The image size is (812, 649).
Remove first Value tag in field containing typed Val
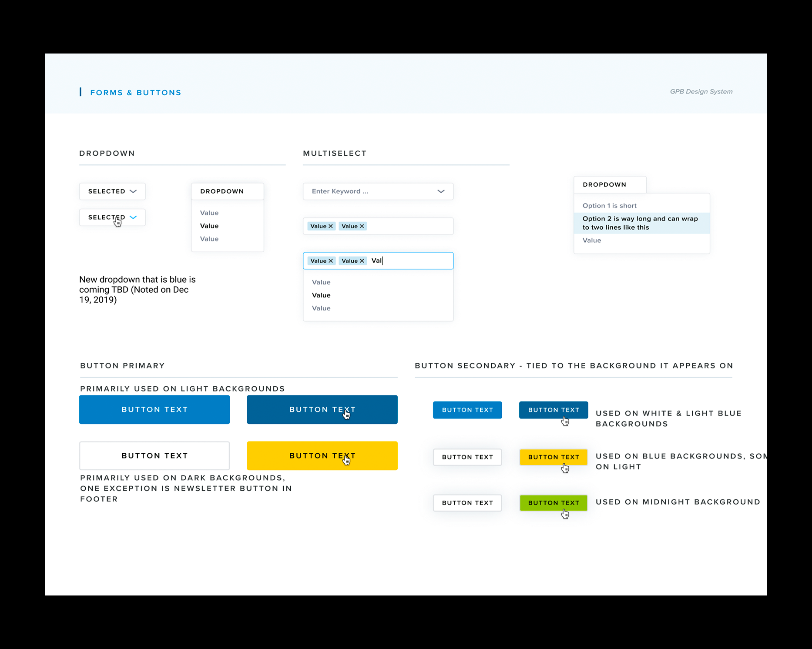[331, 261]
